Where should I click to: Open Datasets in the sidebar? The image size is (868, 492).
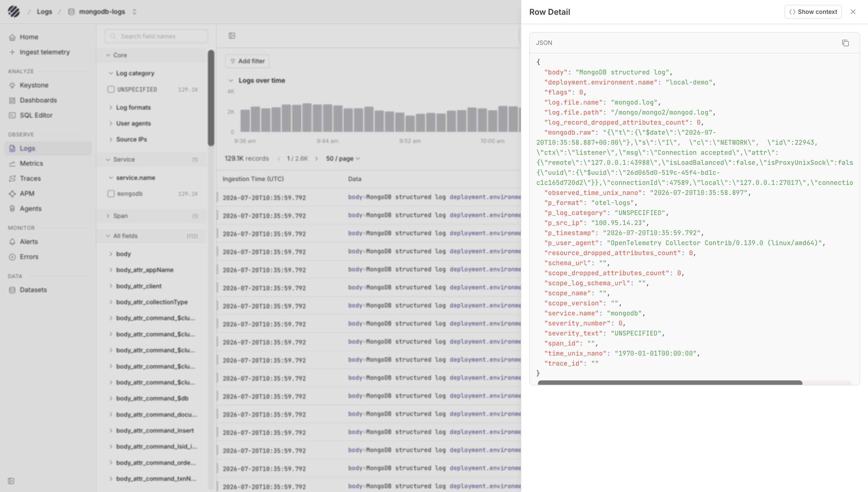click(x=33, y=290)
